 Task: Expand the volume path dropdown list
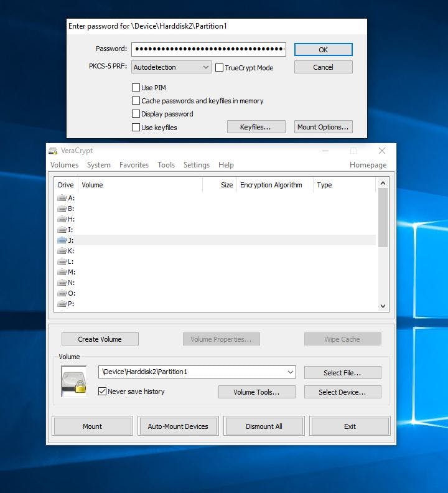(290, 372)
